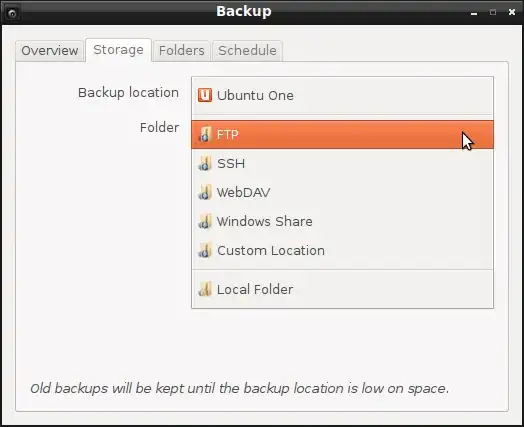Select the Custom Location entry
Image resolution: width=524 pixels, height=427 pixels.
point(342,250)
